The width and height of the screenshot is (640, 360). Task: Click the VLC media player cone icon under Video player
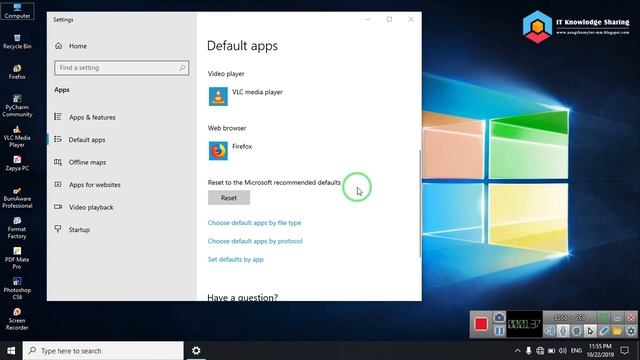[218, 96]
